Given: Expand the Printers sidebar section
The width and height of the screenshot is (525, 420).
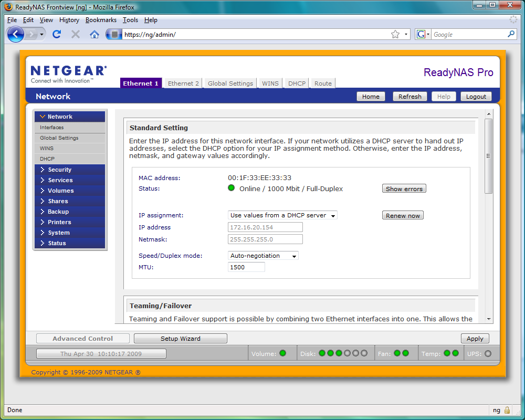Looking at the screenshot, I should point(70,222).
